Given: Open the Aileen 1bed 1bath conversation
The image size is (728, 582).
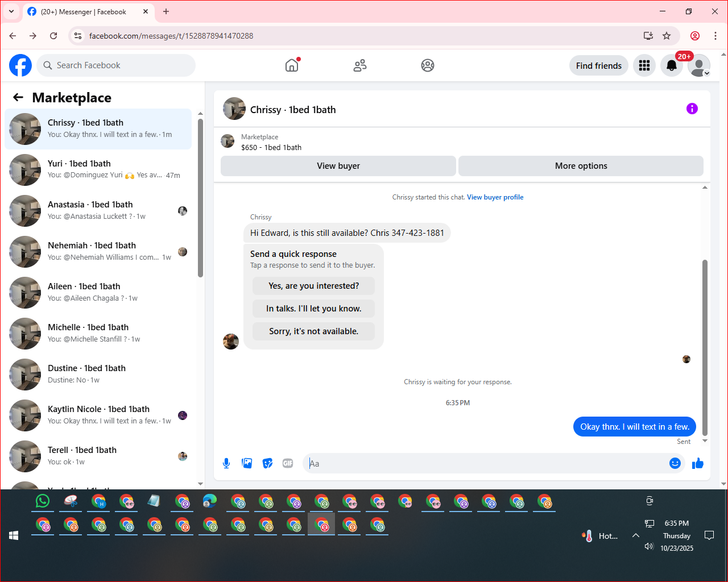Looking at the screenshot, I should click(98, 293).
